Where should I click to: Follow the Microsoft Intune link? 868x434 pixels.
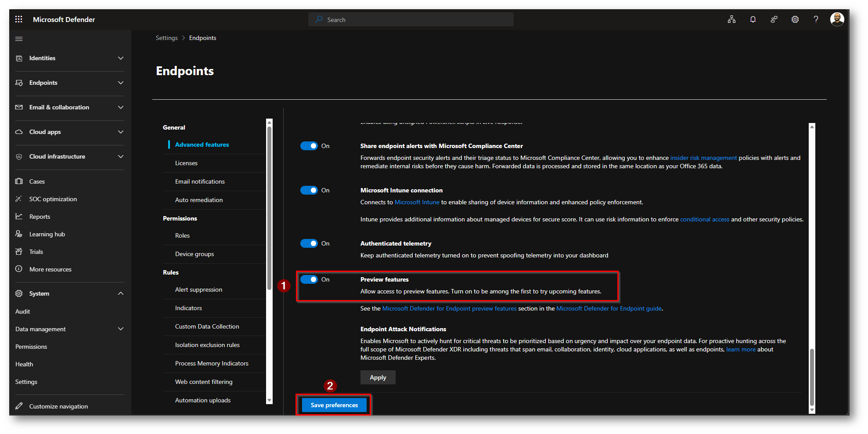417,202
